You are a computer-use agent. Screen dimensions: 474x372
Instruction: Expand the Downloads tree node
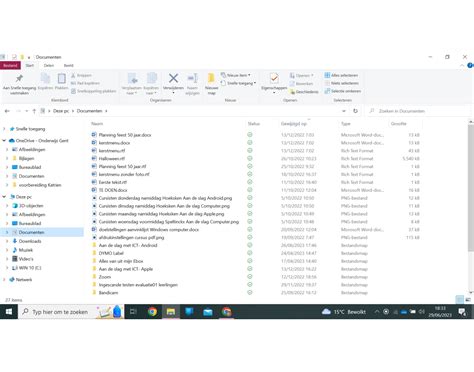pos(7,241)
